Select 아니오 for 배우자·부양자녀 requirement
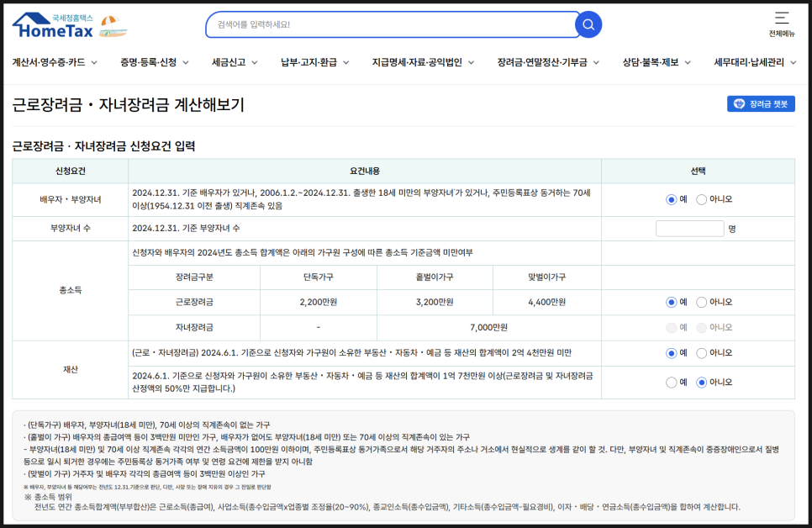Viewport: 812px width, 528px height. click(701, 199)
